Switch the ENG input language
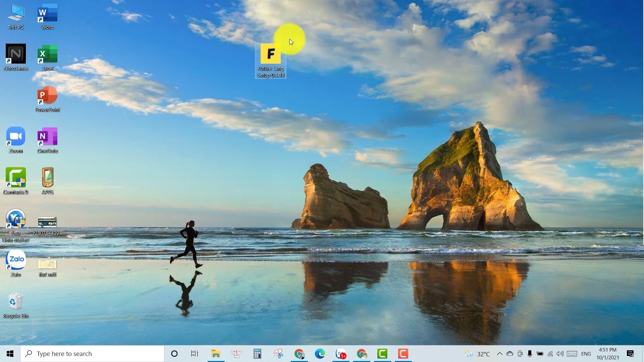644x362 pixels. [586, 354]
